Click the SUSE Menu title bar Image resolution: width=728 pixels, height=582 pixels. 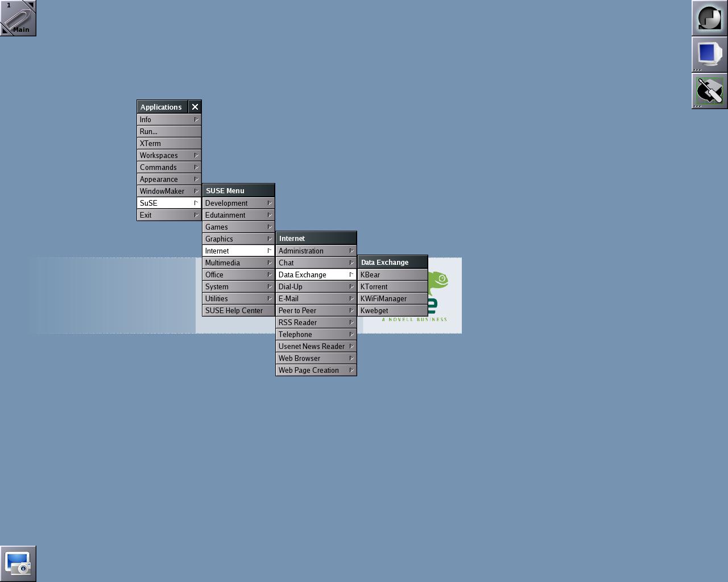pos(238,190)
